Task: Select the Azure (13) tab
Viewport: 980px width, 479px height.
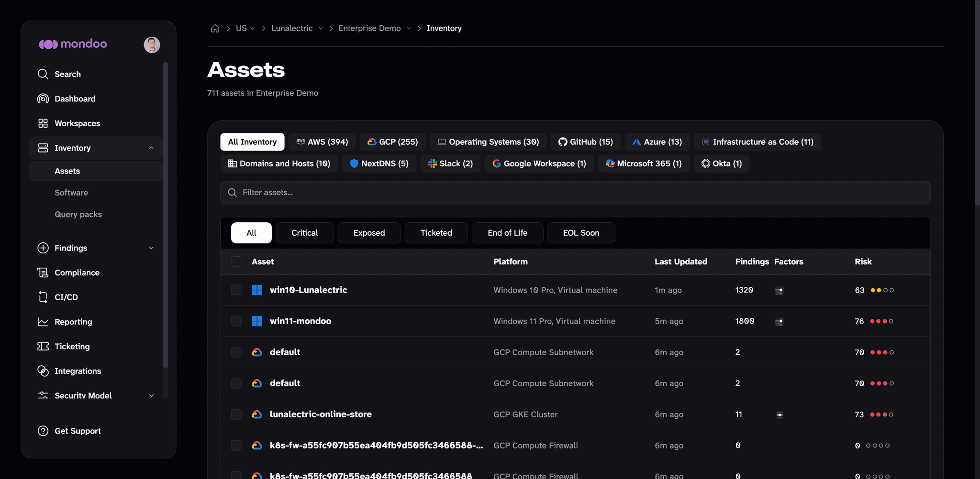Action: [x=657, y=142]
